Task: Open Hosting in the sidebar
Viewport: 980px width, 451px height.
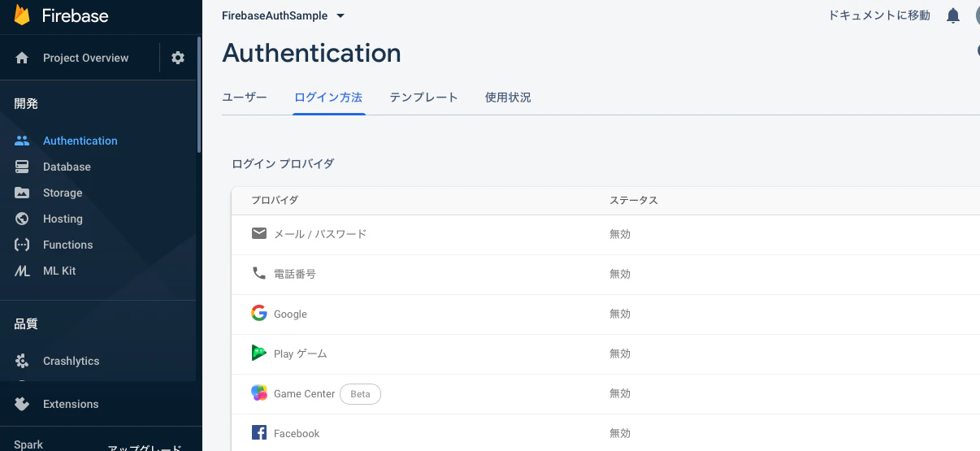Action: pos(63,219)
